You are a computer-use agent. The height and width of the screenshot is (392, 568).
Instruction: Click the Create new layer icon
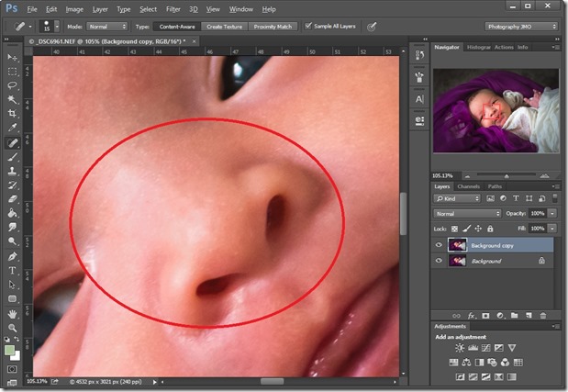pyautogui.click(x=529, y=316)
